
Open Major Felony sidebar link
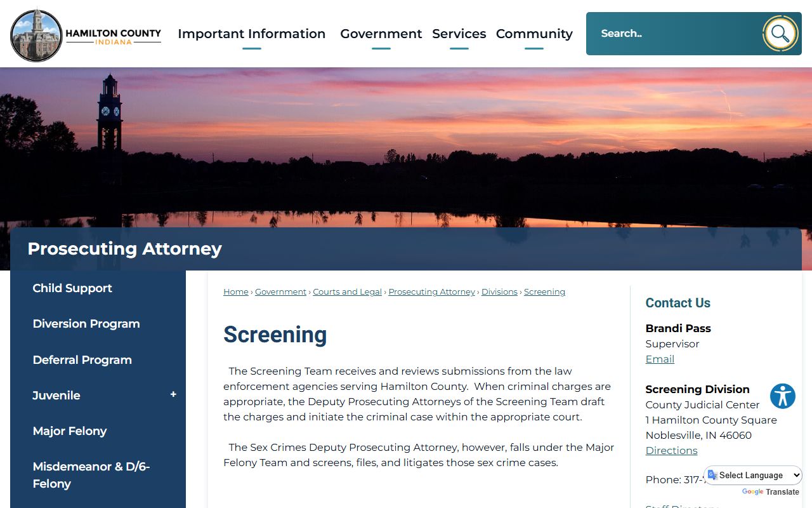point(70,431)
